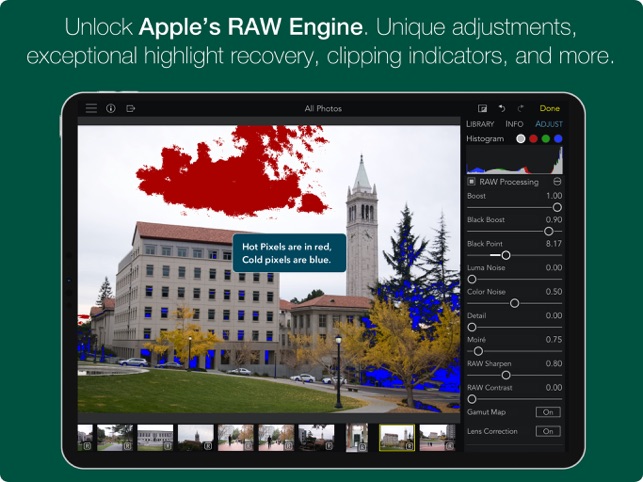The height and width of the screenshot is (482, 643).
Task: Toggle the RAW Processing checkbox
Action: click(x=472, y=181)
